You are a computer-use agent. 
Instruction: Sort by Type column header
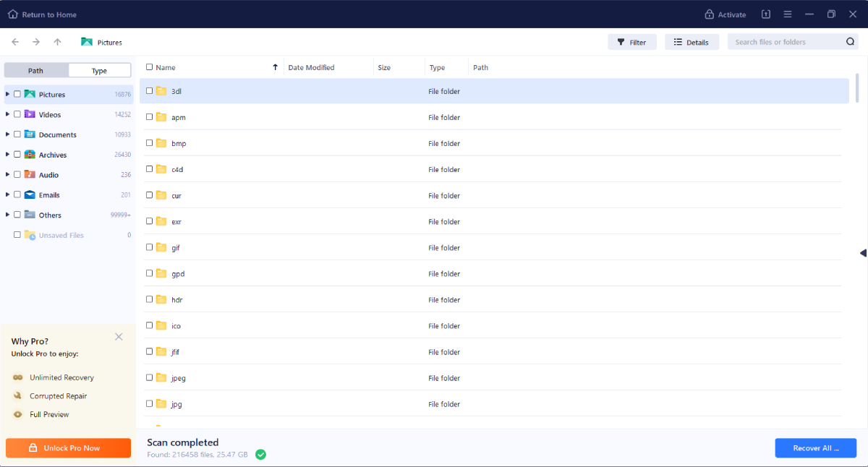click(437, 67)
